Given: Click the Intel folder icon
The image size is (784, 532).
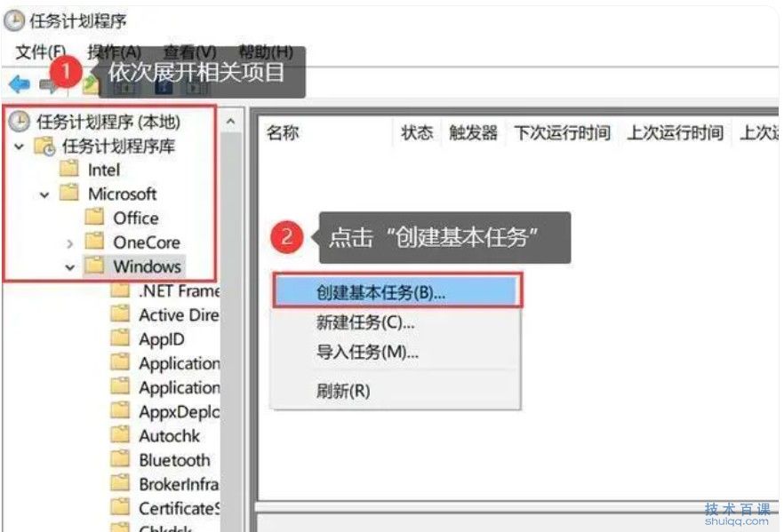Looking at the screenshot, I should point(69,169).
